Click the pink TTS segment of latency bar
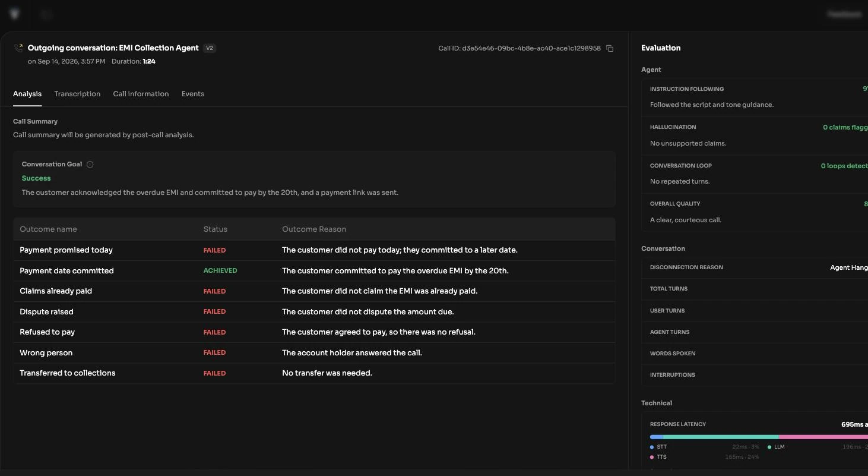This screenshot has width=868, height=476. click(823, 437)
